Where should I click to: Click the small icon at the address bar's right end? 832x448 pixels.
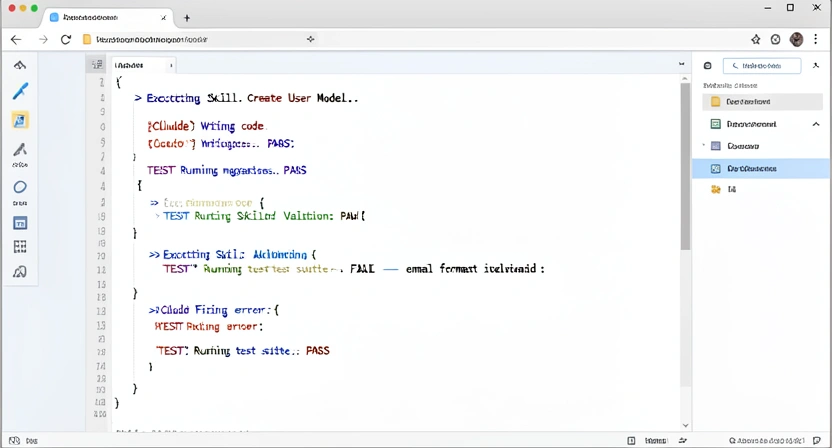point(310,39)
